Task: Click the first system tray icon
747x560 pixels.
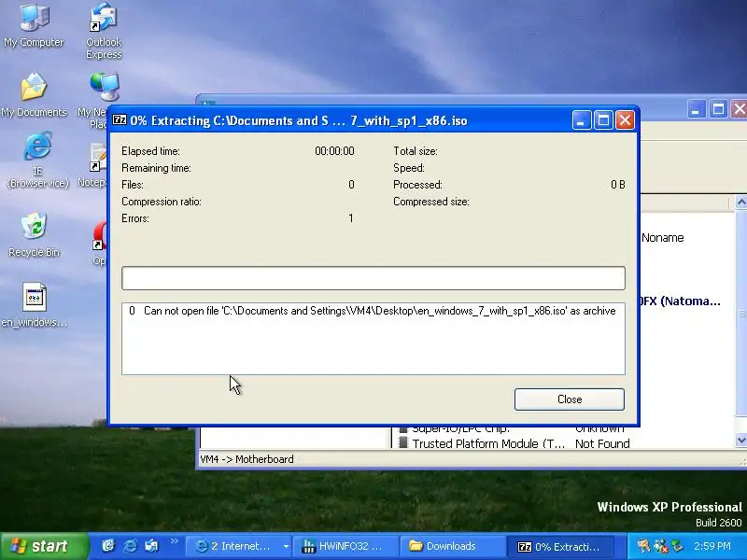Action: click(643, 546)
